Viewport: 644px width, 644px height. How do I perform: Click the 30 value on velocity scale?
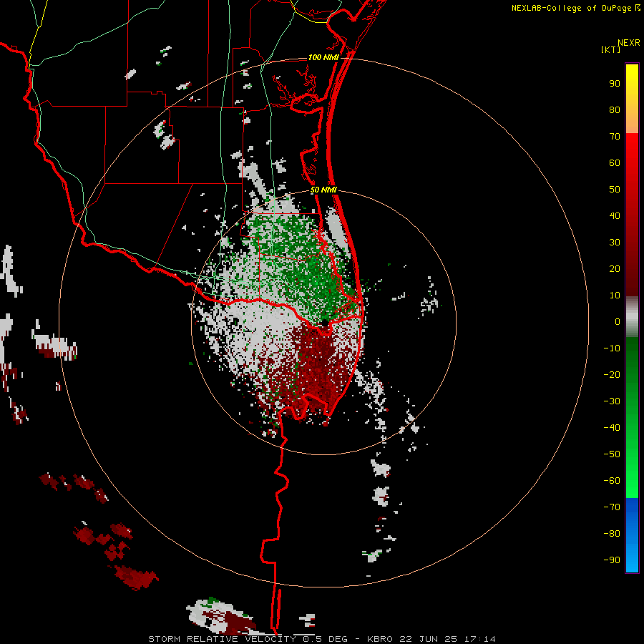[615, 243]
